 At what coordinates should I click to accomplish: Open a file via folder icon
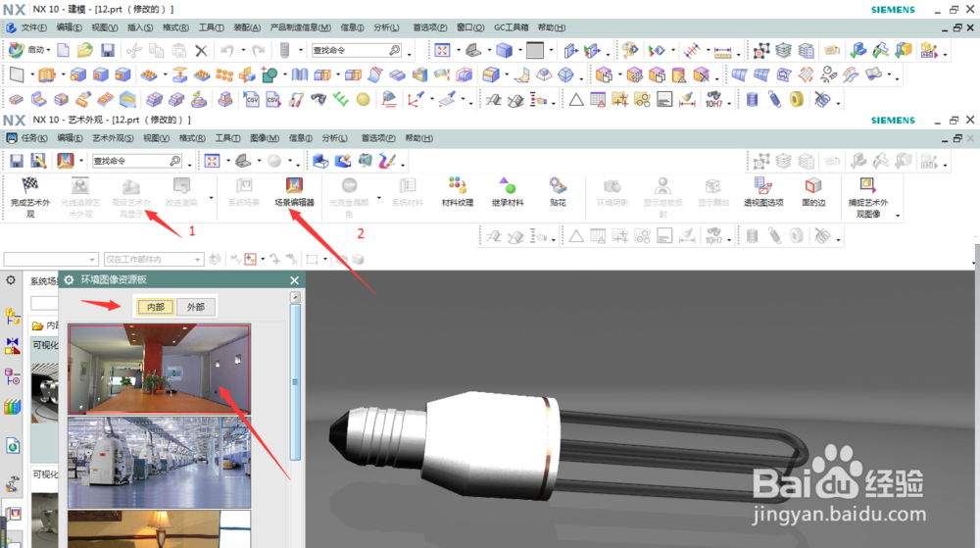[x=85, y=50]
